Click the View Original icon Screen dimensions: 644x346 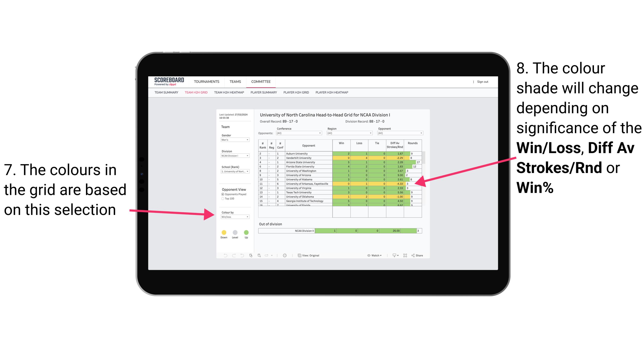pos(299,256)
